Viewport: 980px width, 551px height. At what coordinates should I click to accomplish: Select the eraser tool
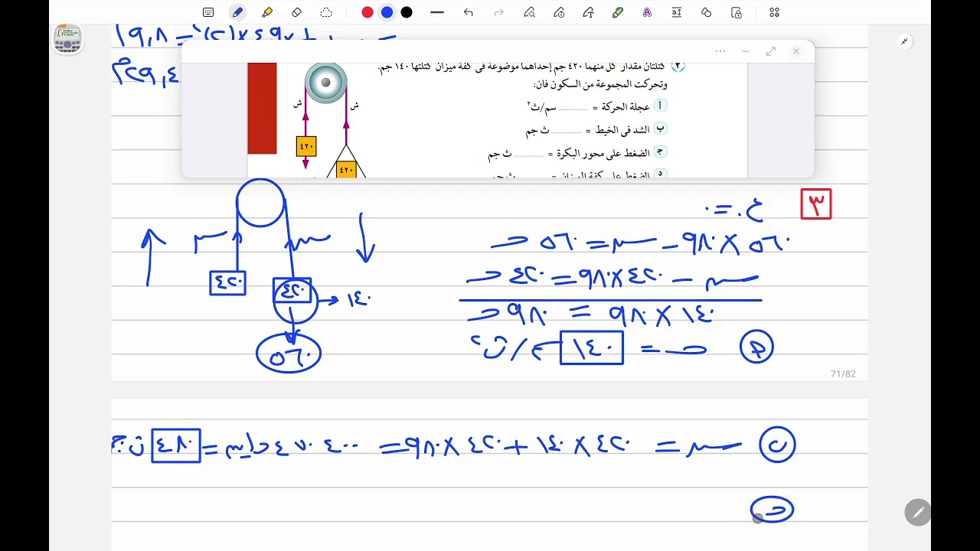coord(296,12)
